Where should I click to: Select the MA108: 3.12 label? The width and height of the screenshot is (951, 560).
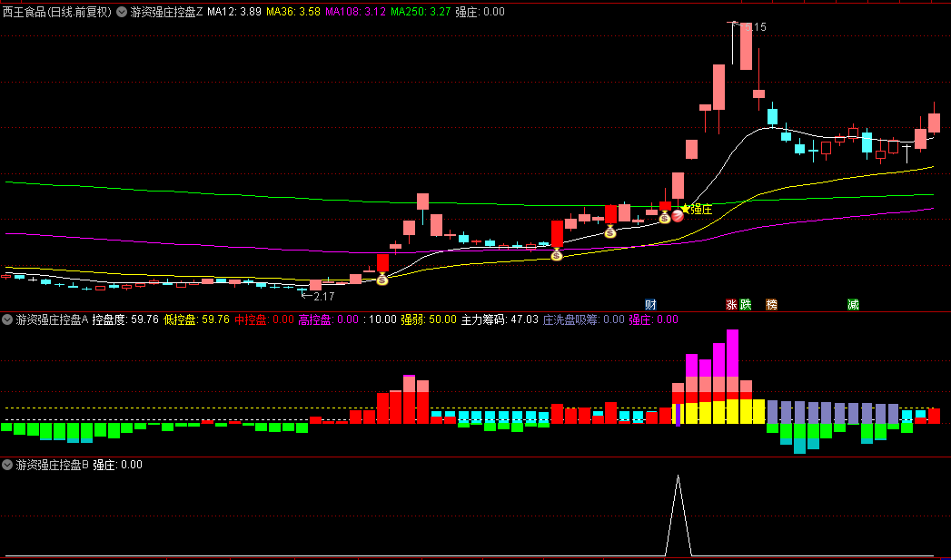tap(355, 12)
